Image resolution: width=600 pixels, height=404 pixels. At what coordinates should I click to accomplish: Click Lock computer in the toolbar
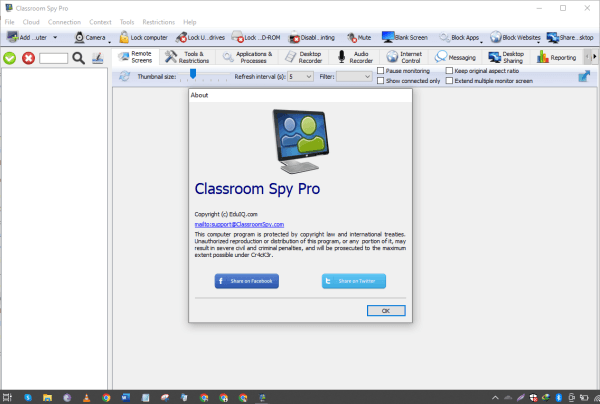pos(143,37)
